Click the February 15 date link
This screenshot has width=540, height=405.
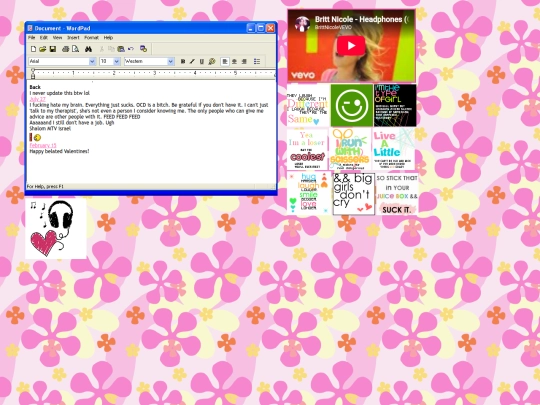tap(43, 145)
